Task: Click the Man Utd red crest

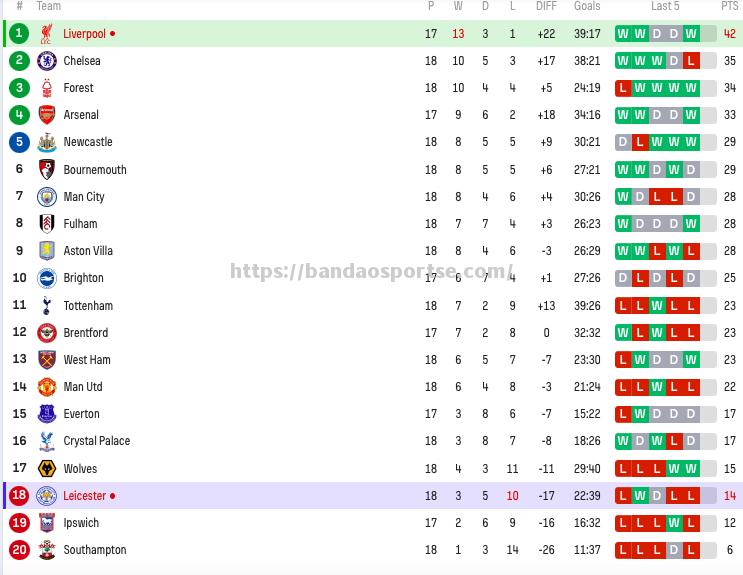Action: point(46,387)
